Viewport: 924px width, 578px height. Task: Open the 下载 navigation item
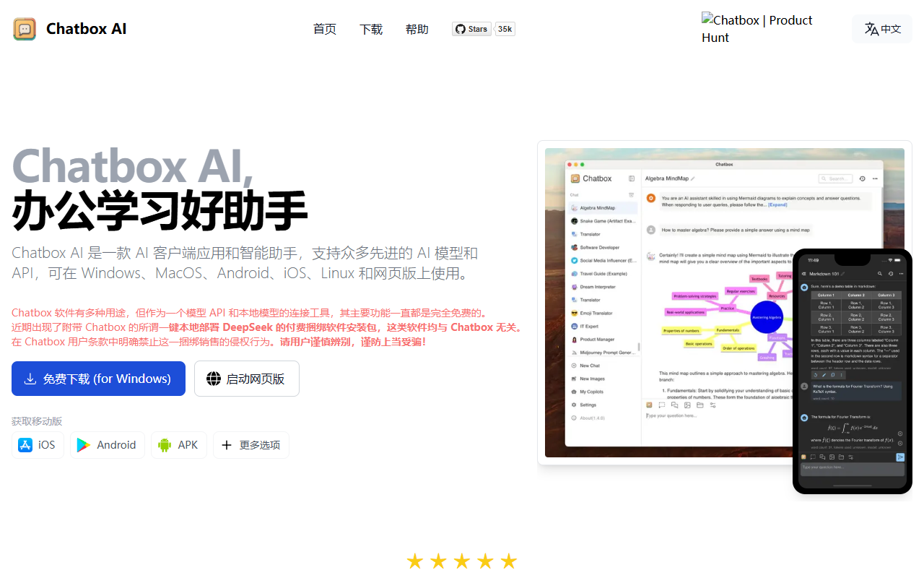coord(371,29)
